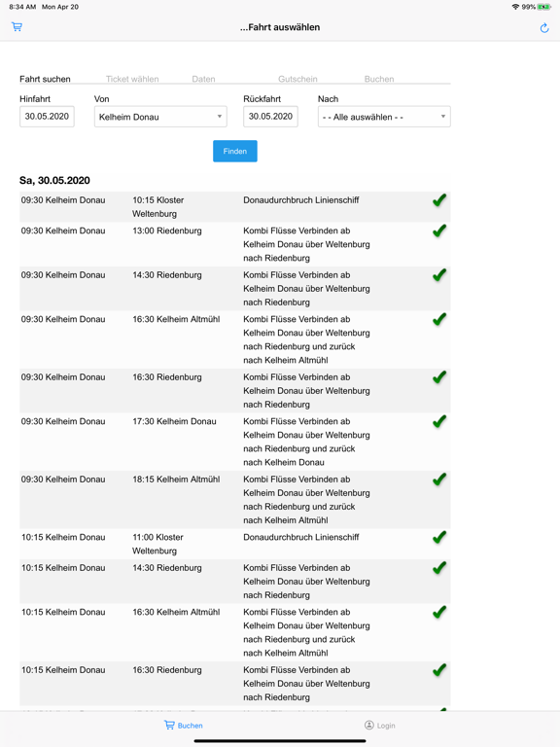Edit the Hinfahrt date field
This screenshot has height=747, width=560.
click(47, 117)
